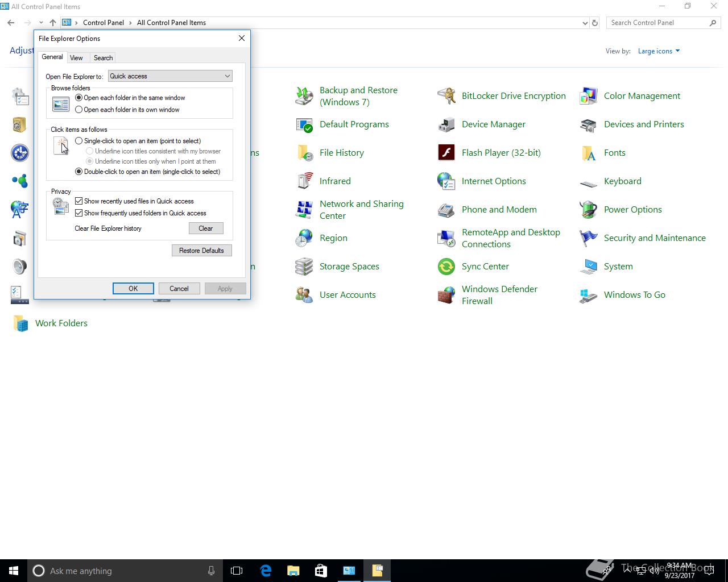Click the Cortana microphone icon
728x582 pixels.
211,571
